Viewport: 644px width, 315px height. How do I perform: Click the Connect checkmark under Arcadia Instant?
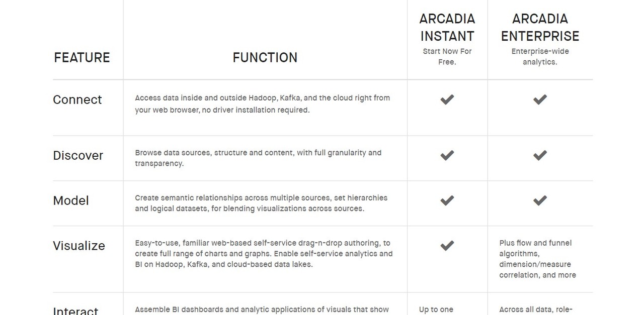click(x=447, y=99)
